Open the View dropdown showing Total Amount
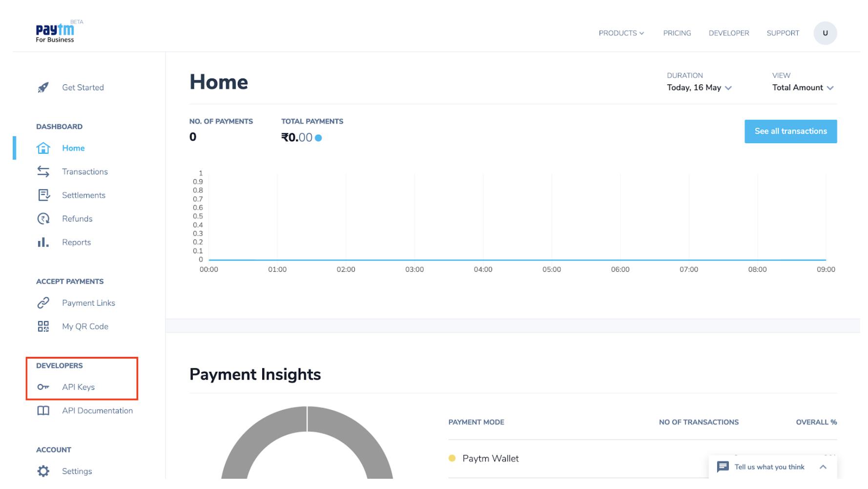 point(803,88)
